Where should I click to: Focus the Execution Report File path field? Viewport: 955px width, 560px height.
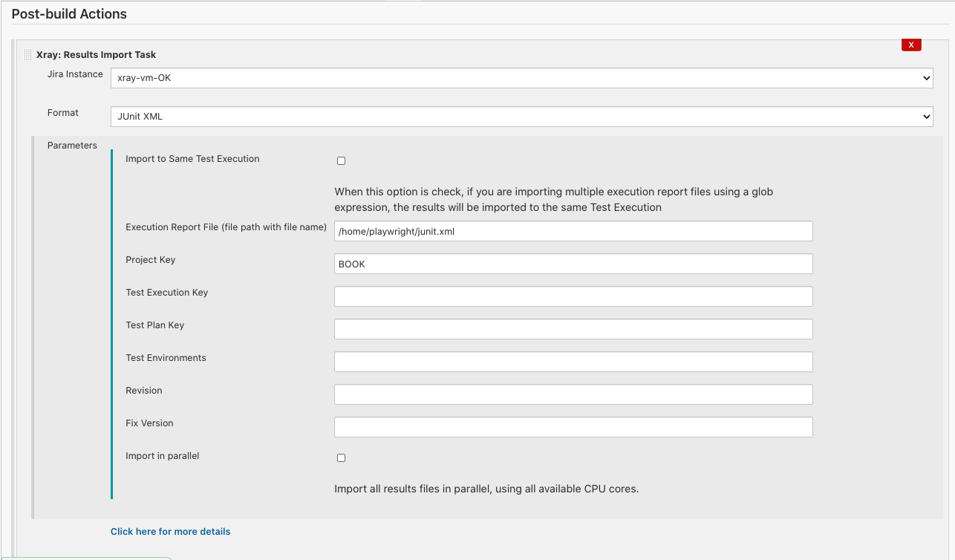(573, 231)
